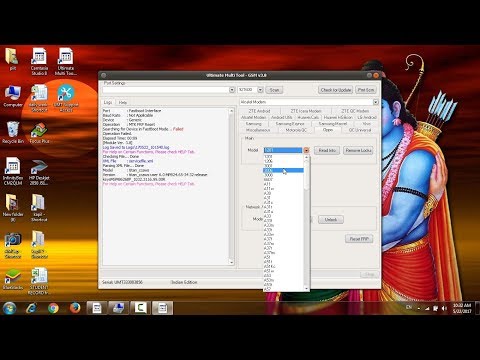
Task: Select the Oppo tab
Action: point(328,130)
